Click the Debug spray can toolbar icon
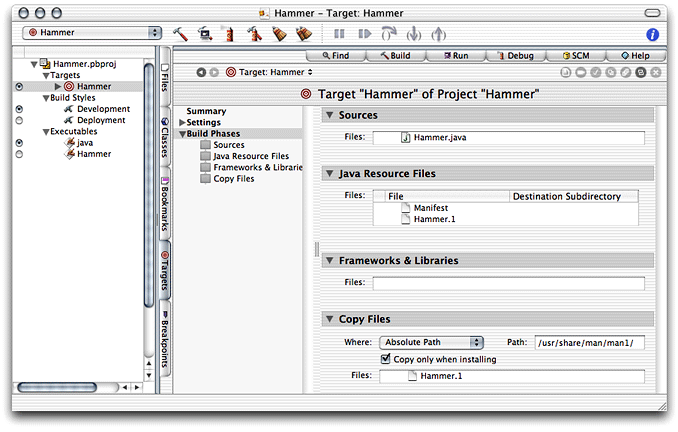Image resolution: width=678 pixels, height=432 pixels. [230, 34]
